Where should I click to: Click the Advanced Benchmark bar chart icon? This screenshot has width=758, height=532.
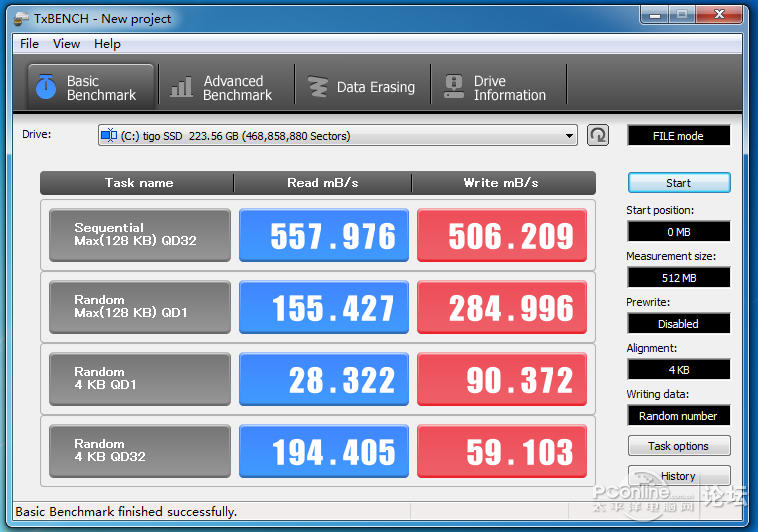(x=181, y=88)
